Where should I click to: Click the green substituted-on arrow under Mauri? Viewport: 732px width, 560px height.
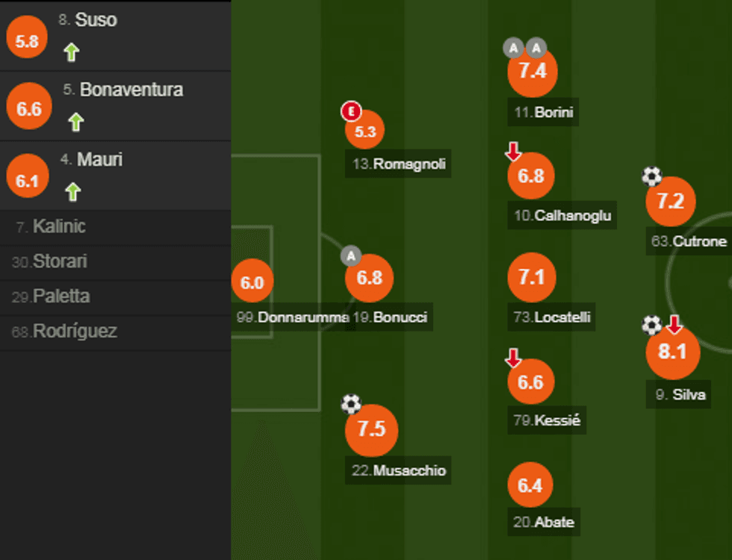[x=72, y=192]
